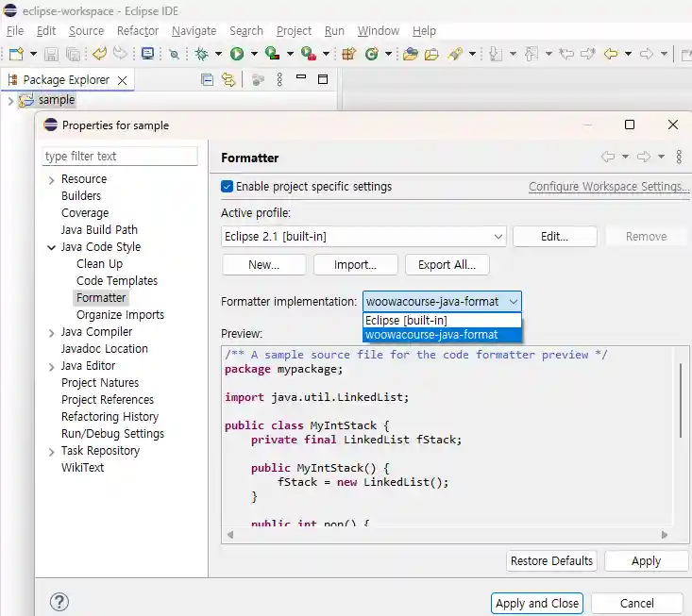Click the New Java Package icon
The width and height of the screenshot is (692, 616).
(x=348, y=54)
